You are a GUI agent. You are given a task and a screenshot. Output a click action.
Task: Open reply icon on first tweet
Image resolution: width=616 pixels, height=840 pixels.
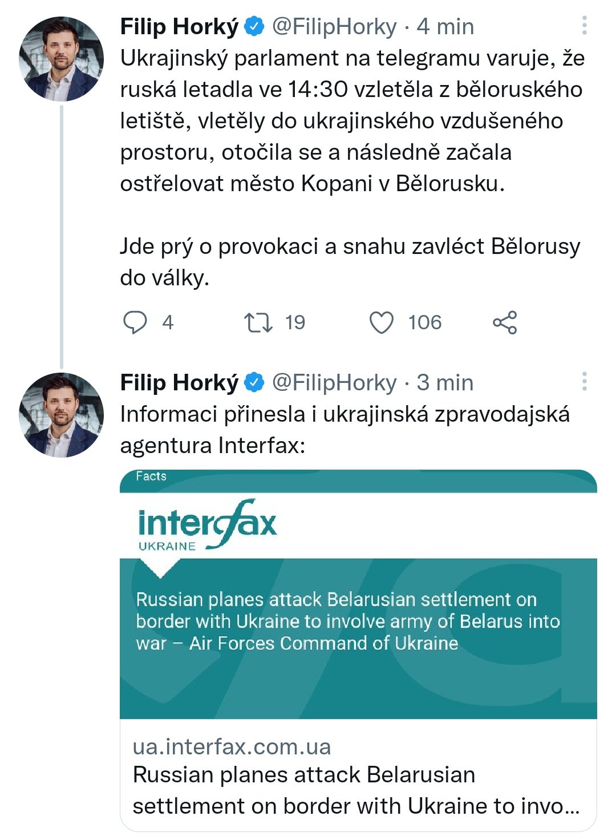[x=135, y=322]
